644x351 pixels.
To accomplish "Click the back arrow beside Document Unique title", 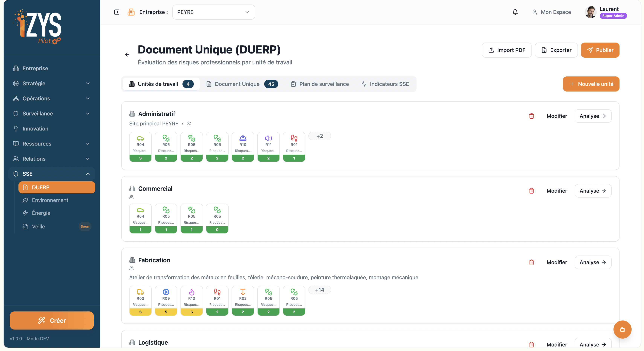I will 127,54.
